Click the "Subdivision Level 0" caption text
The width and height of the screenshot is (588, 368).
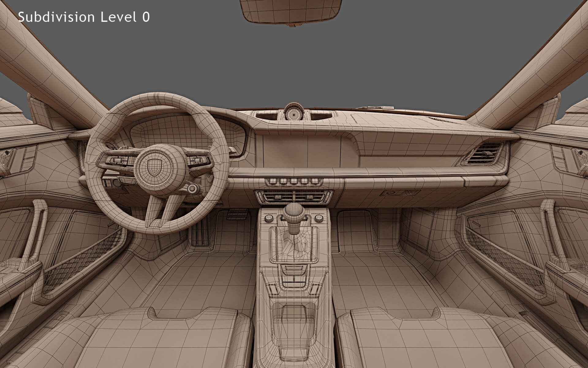point(84,17)
